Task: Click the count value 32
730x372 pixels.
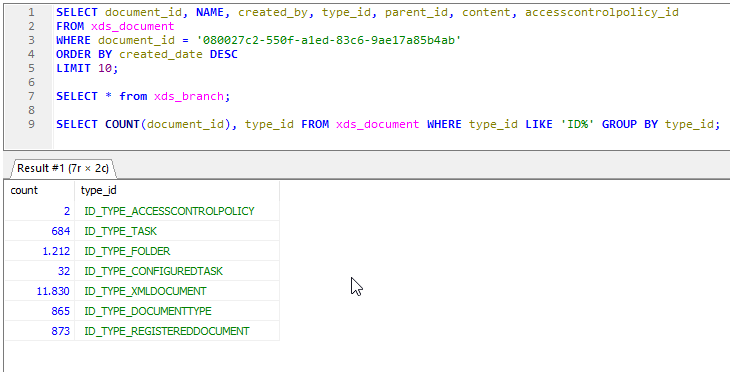Action: coord(64,271)
